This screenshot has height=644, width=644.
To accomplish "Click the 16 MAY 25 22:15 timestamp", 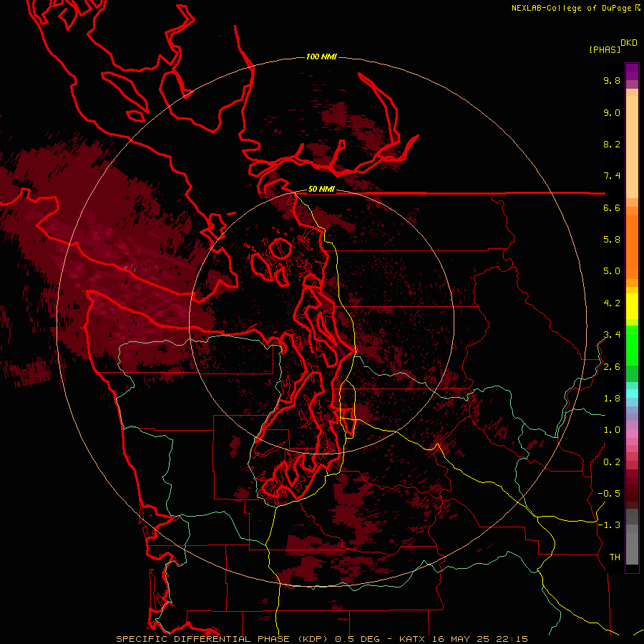I will (481, 639).
